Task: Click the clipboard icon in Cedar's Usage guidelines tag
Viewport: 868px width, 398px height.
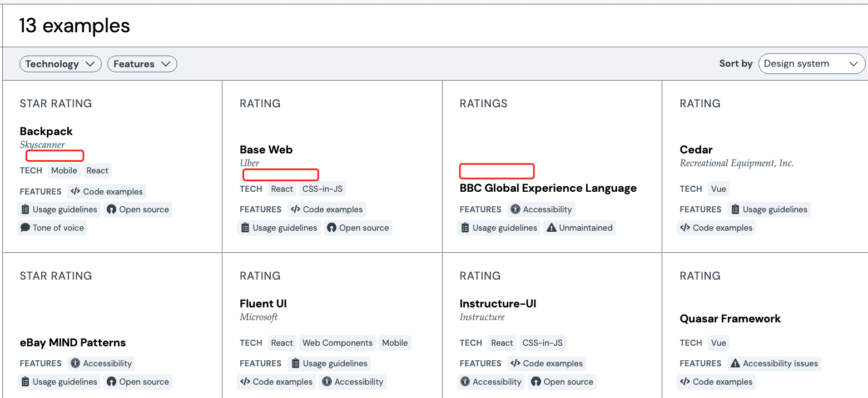Action: click(736, 210)
